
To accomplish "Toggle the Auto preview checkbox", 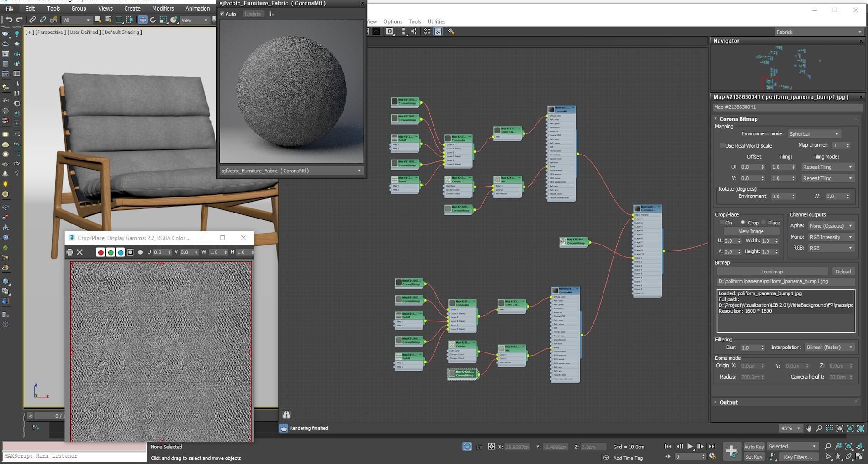I will tap(222, 14).
